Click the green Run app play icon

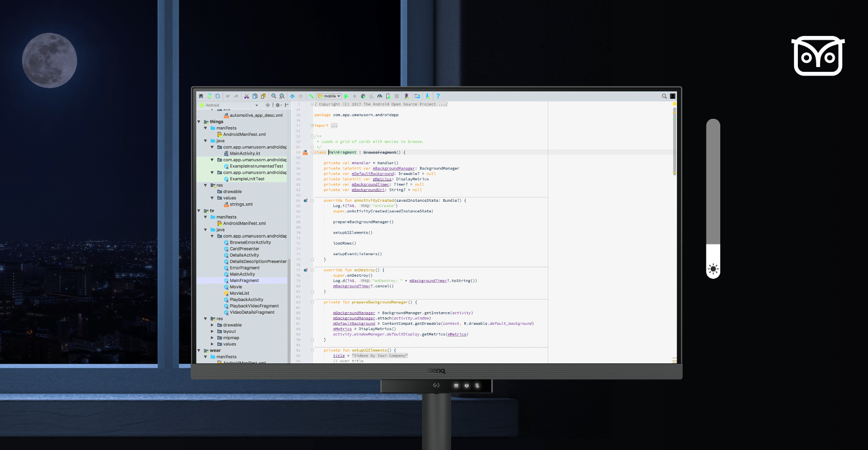click(347, 96)
